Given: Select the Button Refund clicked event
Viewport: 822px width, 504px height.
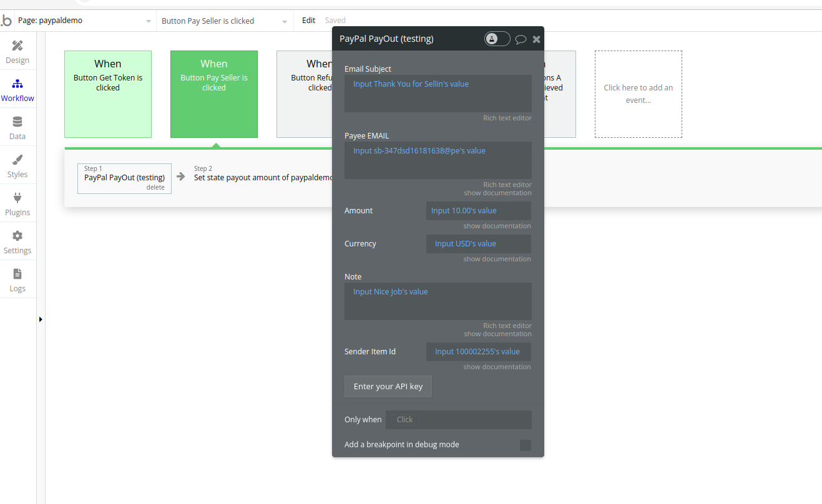Looking at the screenshot, I should point(305,94).
